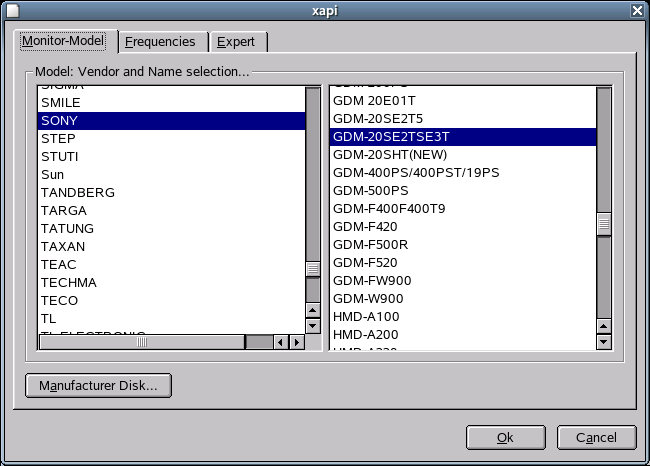
Task: Choose model GDM-FW900
Action: coord(463,281)
